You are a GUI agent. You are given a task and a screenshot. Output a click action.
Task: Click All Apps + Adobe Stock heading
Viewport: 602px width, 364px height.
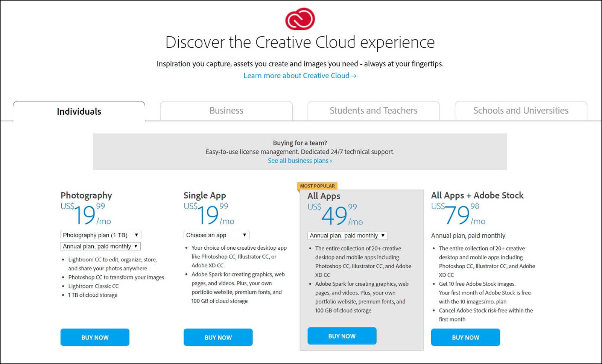tap(477, 196)
